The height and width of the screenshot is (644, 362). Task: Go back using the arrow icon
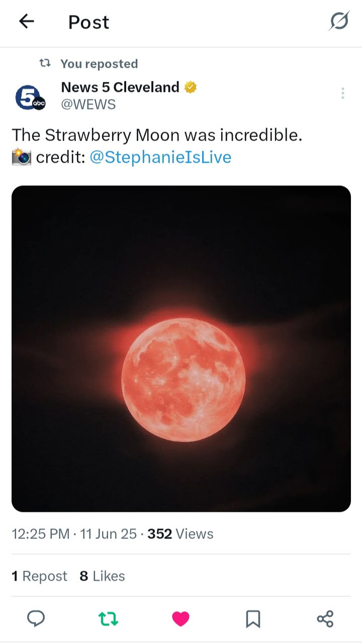[26, 21]
